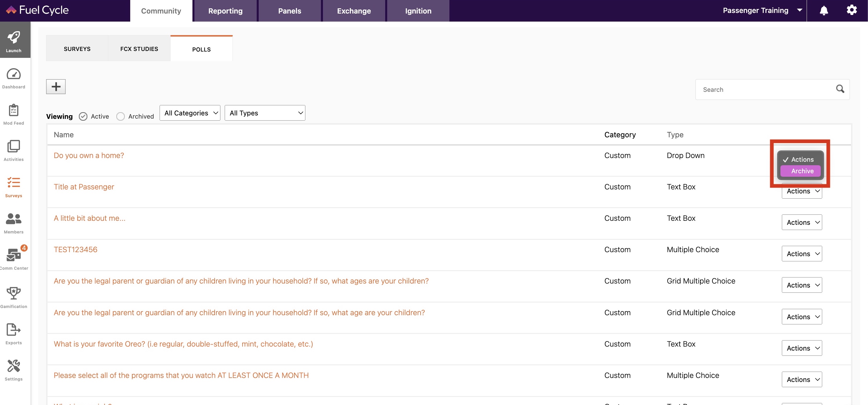Open Gamification trophy icon

click(x=14, y=293)
